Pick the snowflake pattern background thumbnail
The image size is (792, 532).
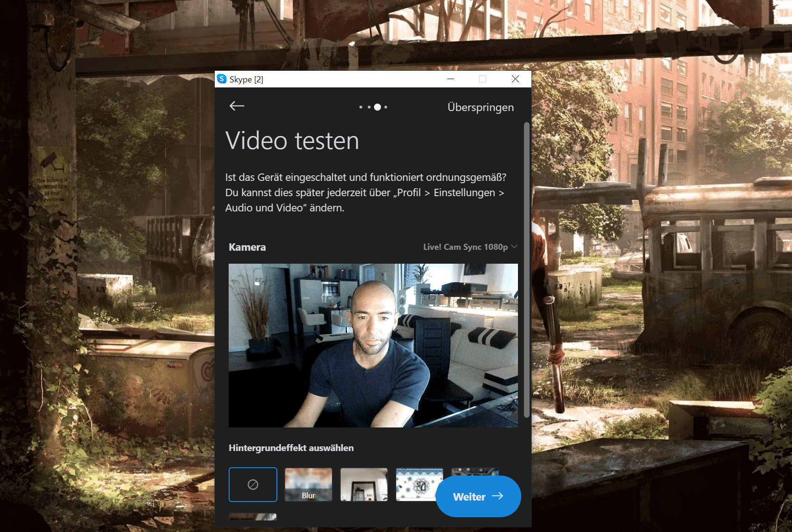[x=419, y=484]
